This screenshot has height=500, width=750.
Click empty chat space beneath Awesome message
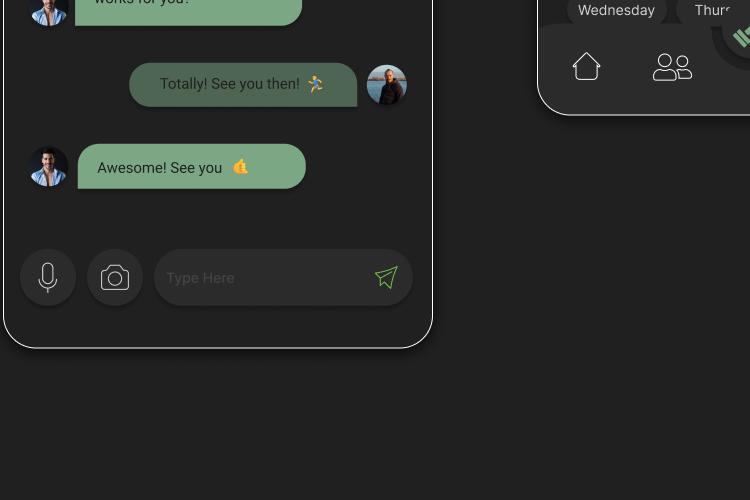[218, 218]
